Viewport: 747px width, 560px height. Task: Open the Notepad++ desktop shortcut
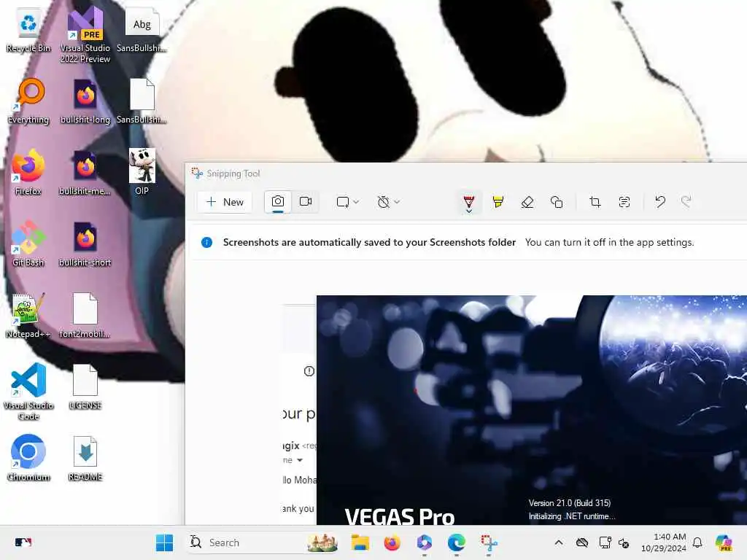(28, 315)
